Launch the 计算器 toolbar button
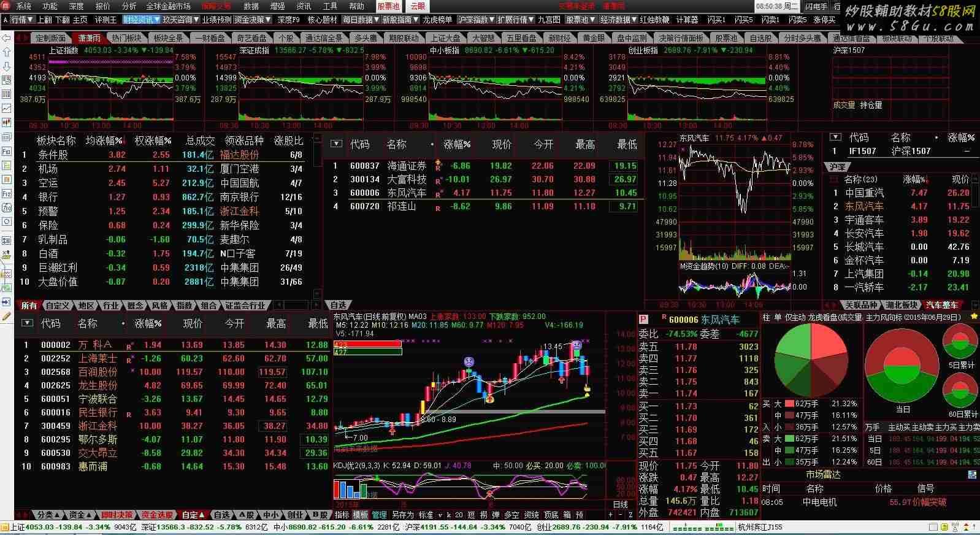The height and width of the screenshot is (535, 980). point(687,20)
